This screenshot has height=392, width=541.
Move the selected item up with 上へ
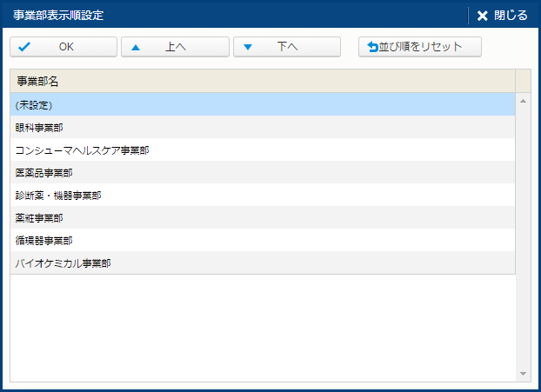(x=175, y=47)
